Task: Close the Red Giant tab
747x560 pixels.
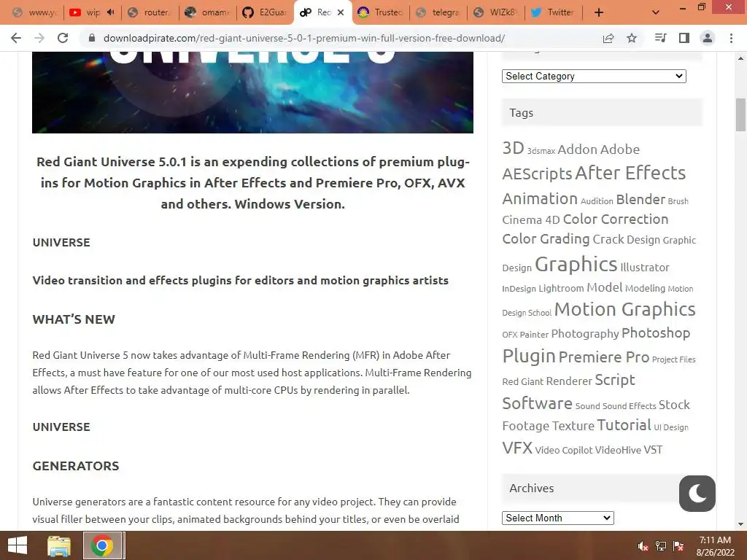Action: [x=341, y=12]
